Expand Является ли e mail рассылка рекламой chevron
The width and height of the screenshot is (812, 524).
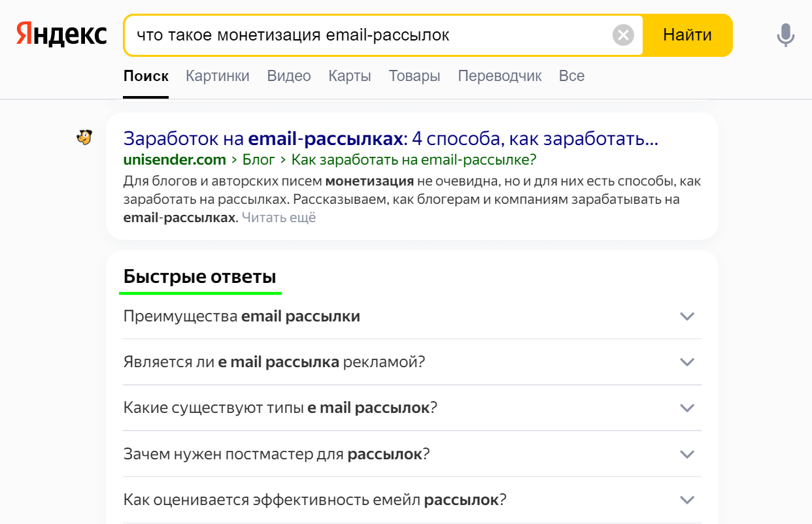(x=686, y=362)
